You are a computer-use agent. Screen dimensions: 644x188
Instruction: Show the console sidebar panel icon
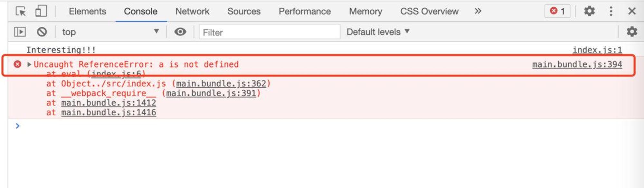coord(20,32)
